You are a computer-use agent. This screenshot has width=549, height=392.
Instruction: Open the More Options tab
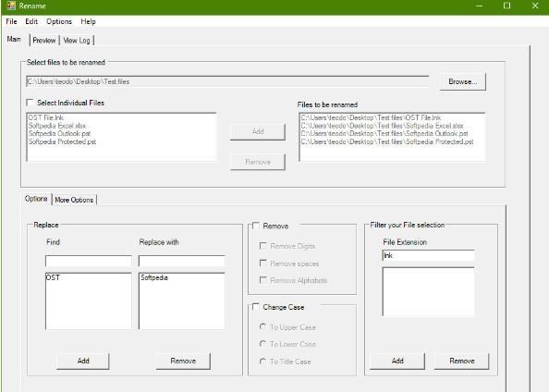pos(74,200)
